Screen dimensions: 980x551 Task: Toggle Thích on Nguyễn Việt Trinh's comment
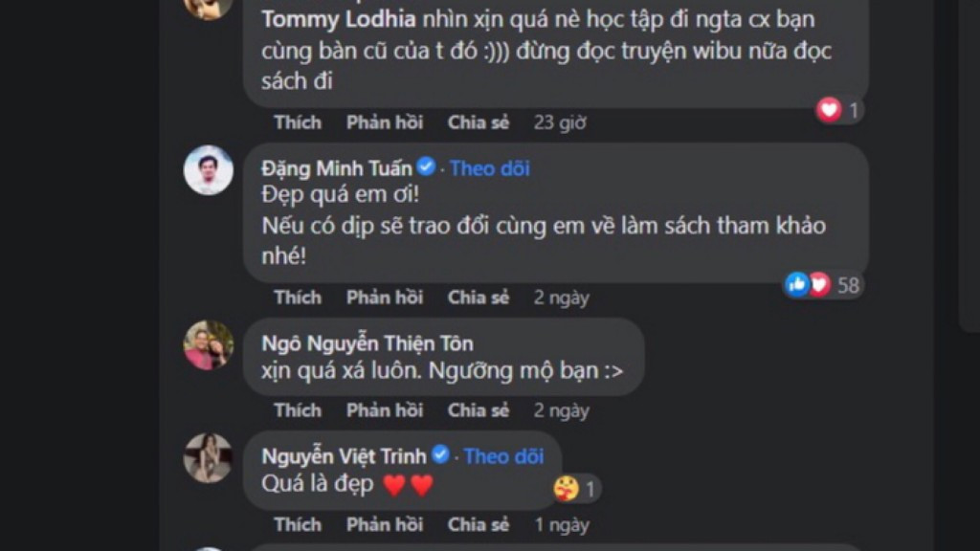click(x=297, y=524)
